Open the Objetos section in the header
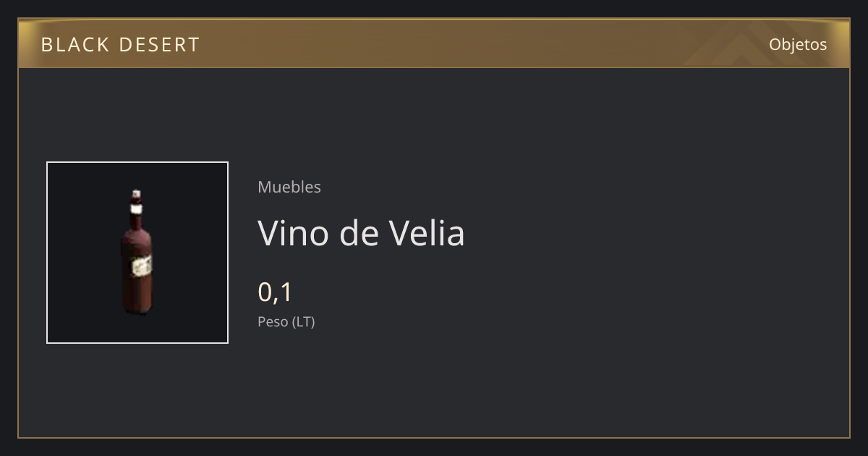The height and width of the screenshot is (456, 868). point(798,44)
